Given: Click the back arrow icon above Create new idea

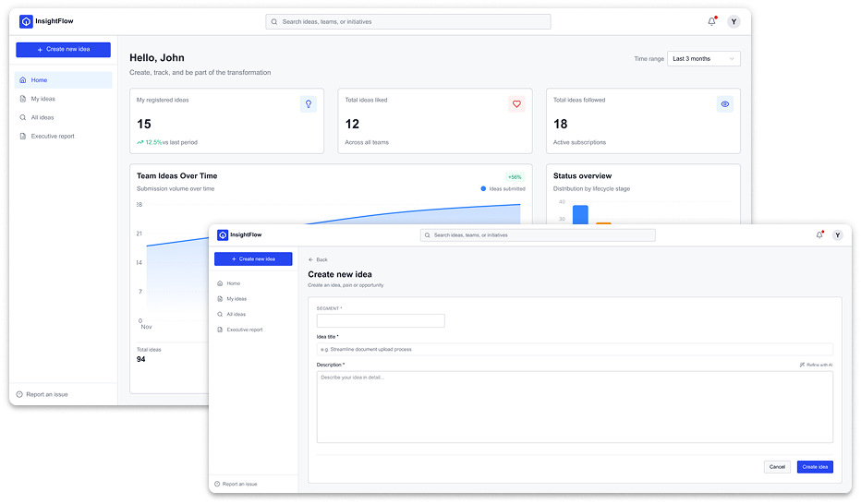Looking at the screenshot, I should tap(310, 260).
